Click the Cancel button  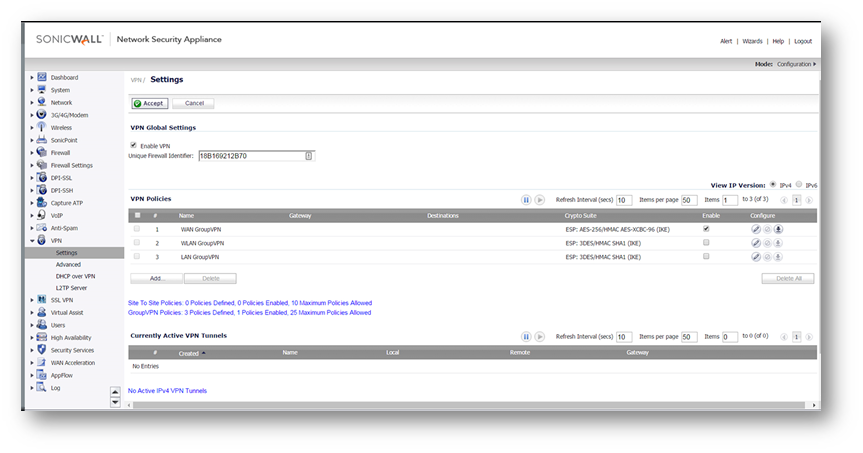tap(194, 103)
